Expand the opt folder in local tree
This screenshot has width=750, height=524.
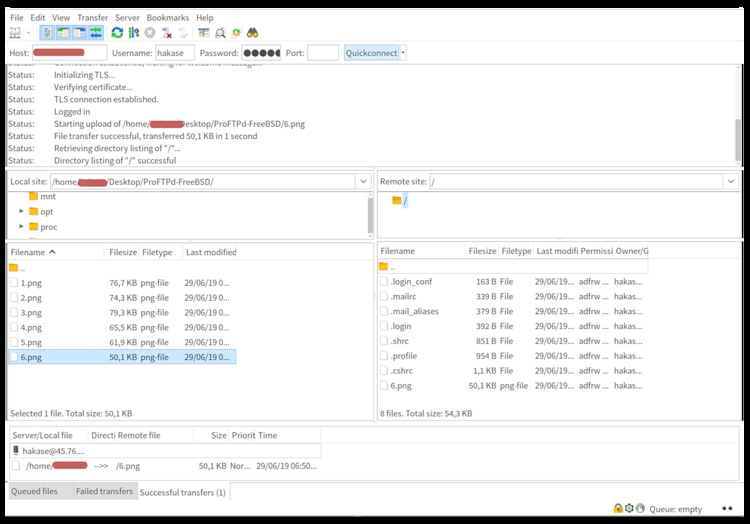[22, 212]
